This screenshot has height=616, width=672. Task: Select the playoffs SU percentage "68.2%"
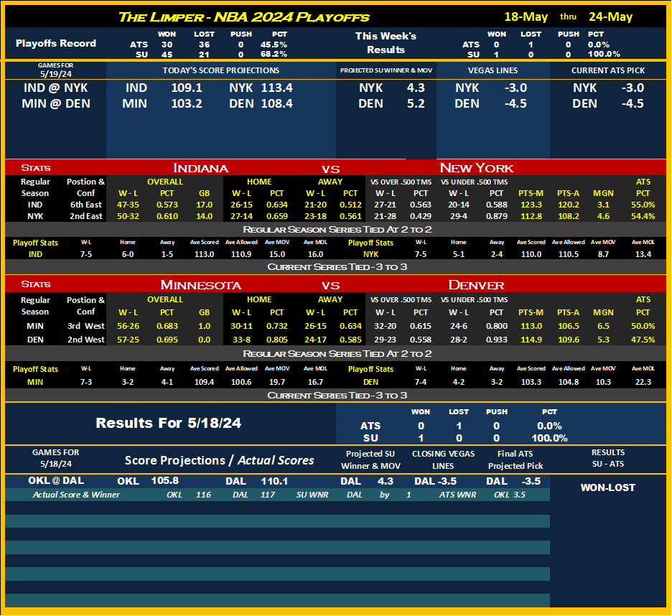(x=274, y=55)
